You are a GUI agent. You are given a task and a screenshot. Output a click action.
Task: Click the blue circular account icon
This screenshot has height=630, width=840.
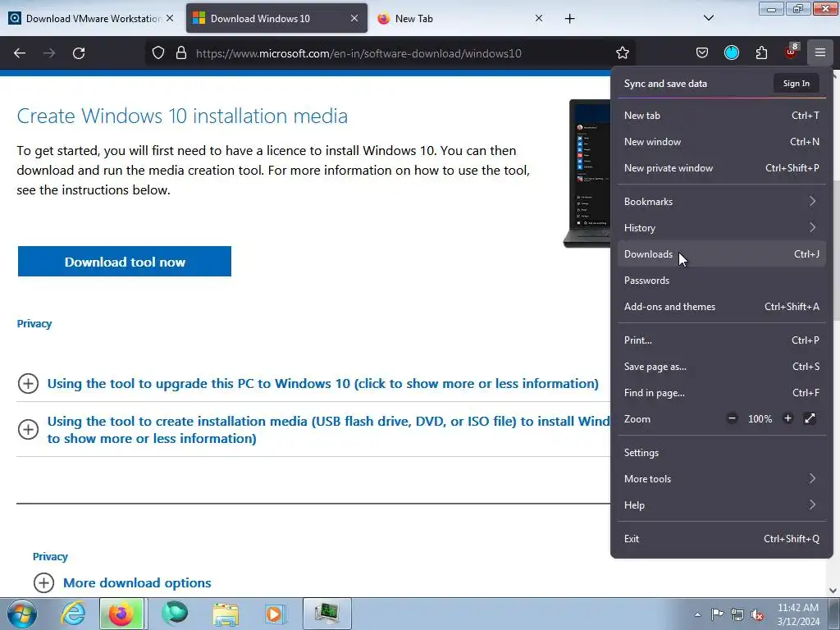click(731, 52)
